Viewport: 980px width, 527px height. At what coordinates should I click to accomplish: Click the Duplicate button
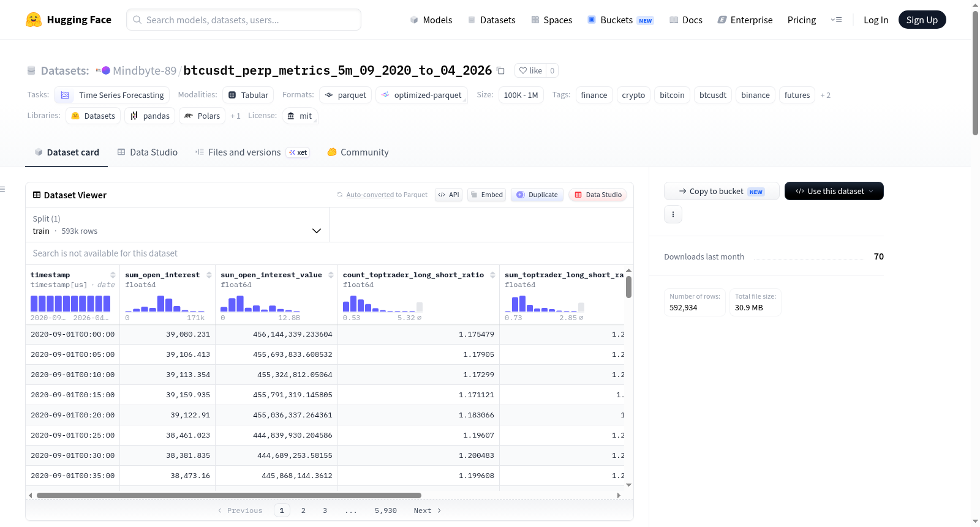point(537,195)
